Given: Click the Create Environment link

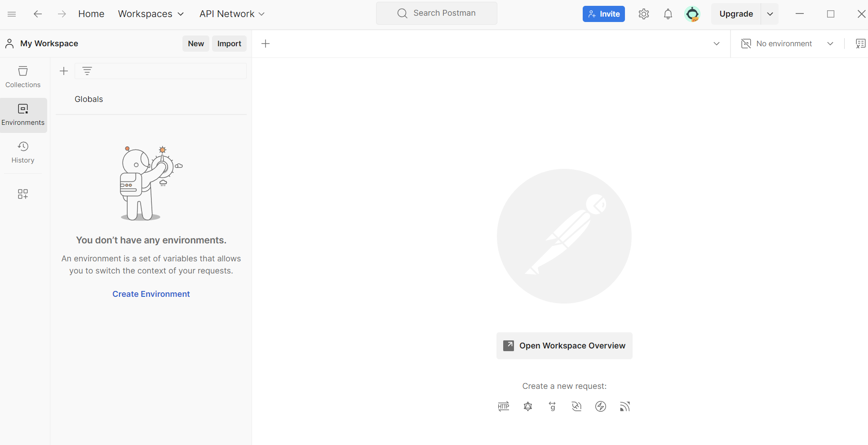Looking at the screenshot, I should pyautogui.click(x=151, y=294).
